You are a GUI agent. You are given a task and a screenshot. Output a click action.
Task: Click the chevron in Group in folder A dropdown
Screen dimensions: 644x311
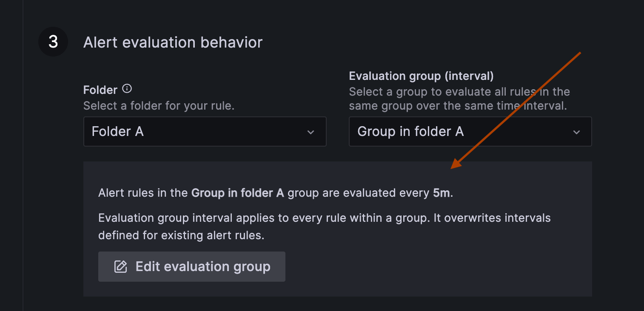pyautogui.click(x=576, y=132)
